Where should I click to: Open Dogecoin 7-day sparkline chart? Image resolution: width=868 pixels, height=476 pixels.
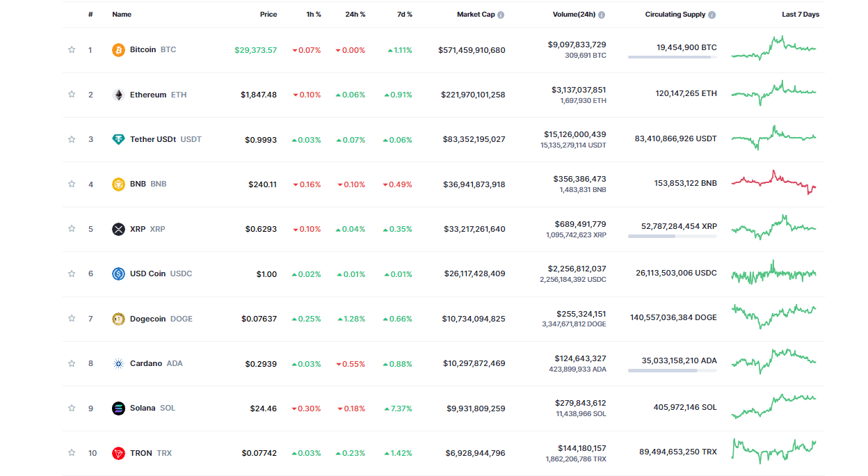coord(773,316)
